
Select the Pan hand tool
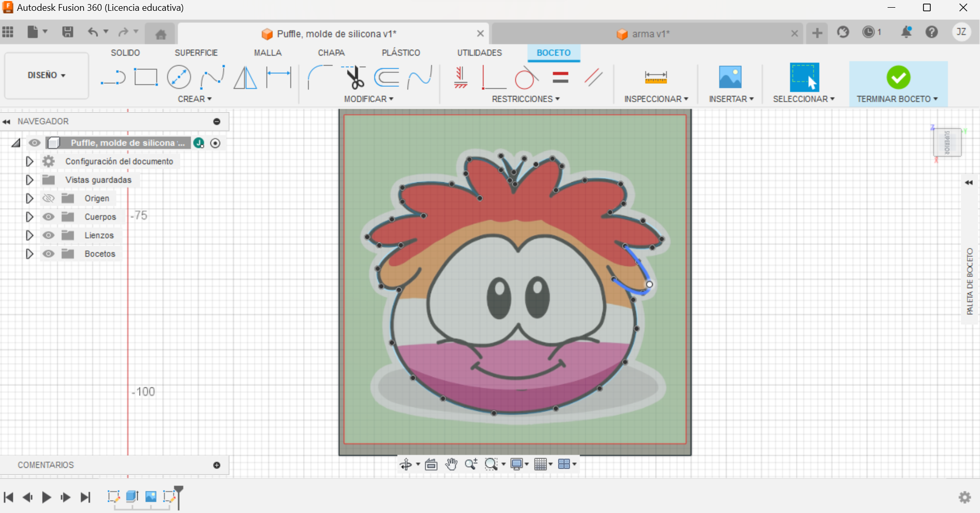pos(451,464)
